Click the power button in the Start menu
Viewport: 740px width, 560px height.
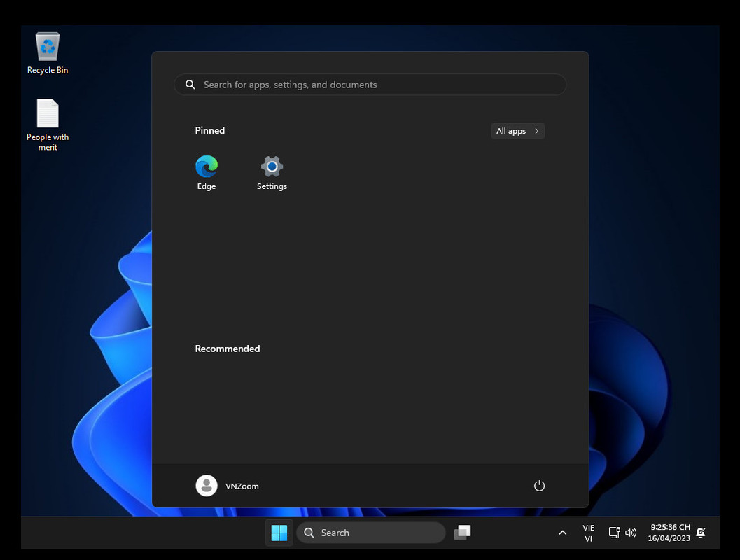point(539,486)
